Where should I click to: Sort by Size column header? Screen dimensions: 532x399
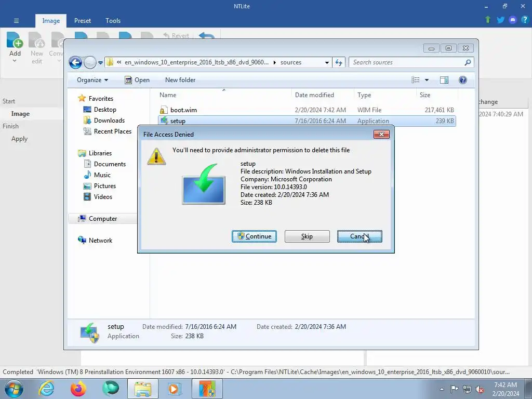tap(436, 95)
